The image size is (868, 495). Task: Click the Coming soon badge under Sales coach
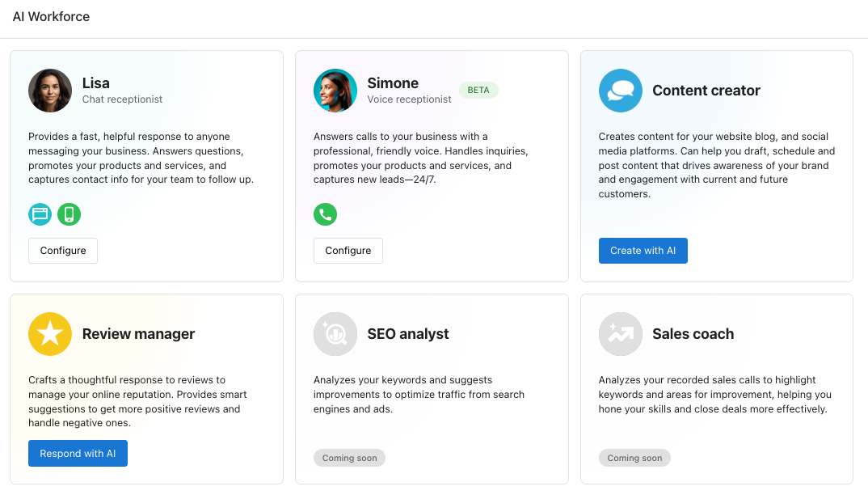coord(634,458)
